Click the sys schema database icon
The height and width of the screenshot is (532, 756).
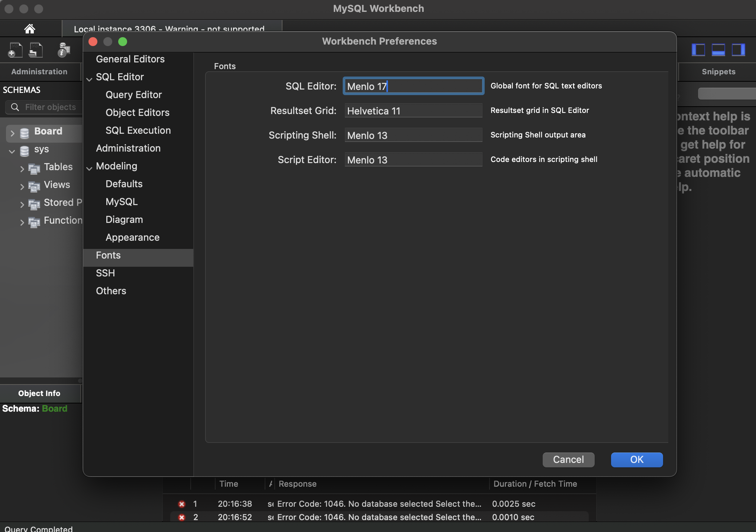pos(25,151)
